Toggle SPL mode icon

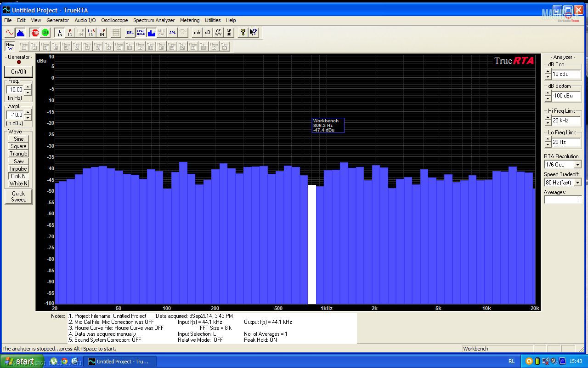click(x=172, y=32)
